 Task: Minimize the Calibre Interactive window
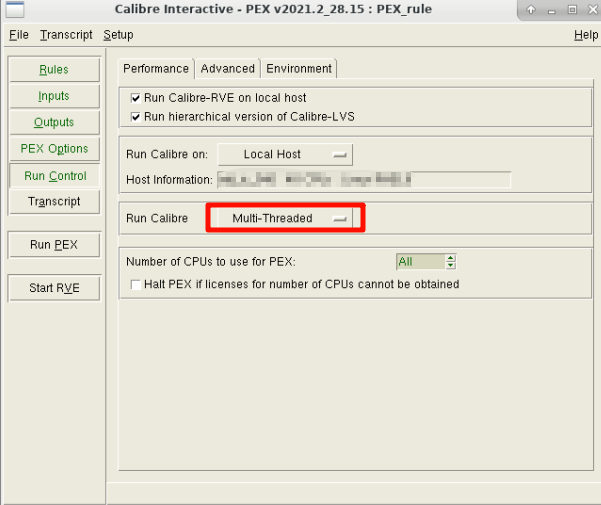click(552, 10)
